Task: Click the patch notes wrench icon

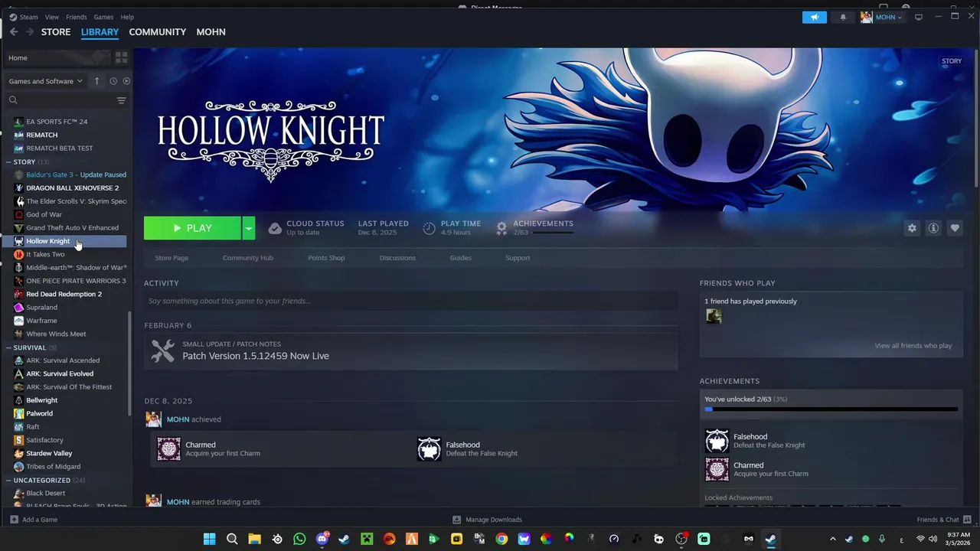Action: pyautogui.click(x=162, y=350)
